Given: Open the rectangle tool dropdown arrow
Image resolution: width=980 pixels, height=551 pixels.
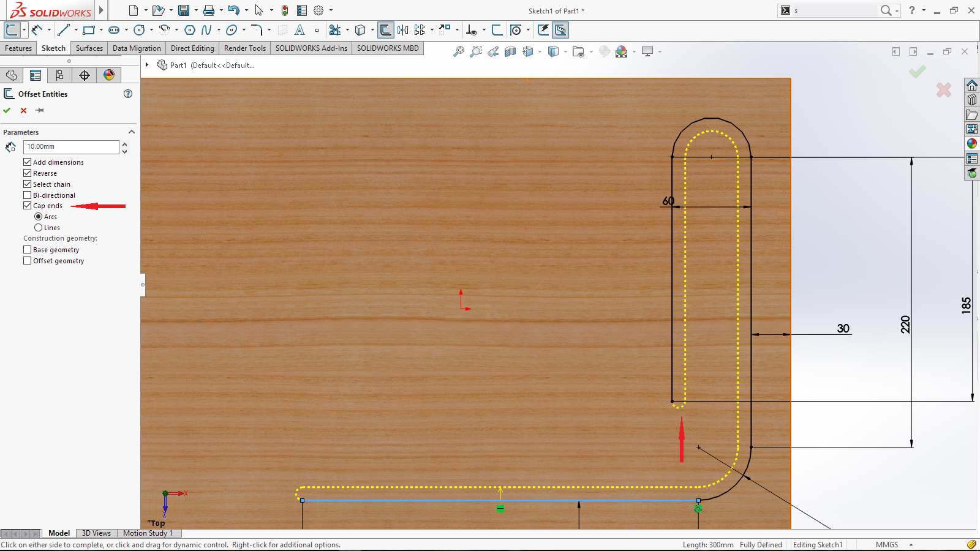Looking at the screenshot, I should point(101,30).
